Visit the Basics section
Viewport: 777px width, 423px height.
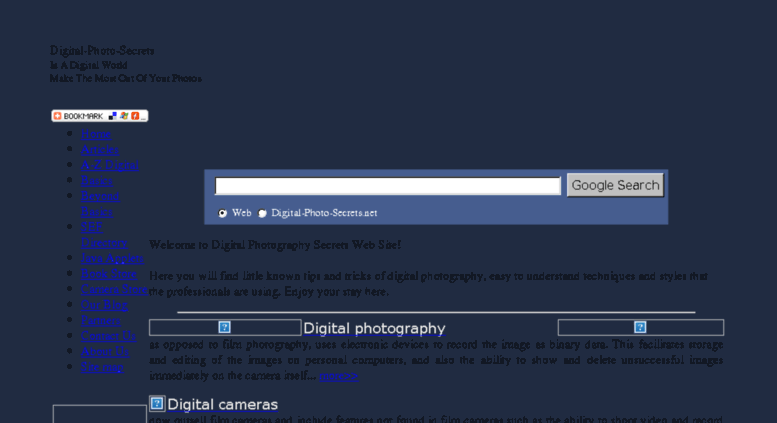pyautogui.click(x=97, y=180)
